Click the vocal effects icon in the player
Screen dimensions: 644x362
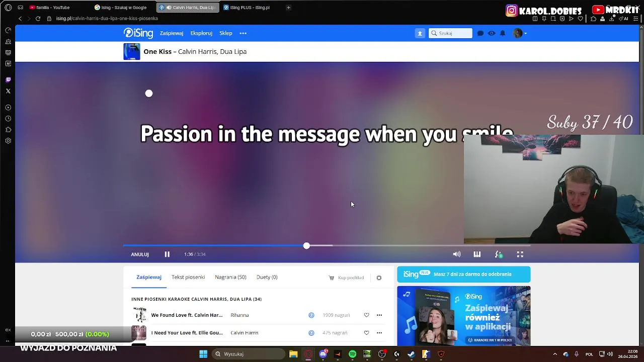[499, 254]
